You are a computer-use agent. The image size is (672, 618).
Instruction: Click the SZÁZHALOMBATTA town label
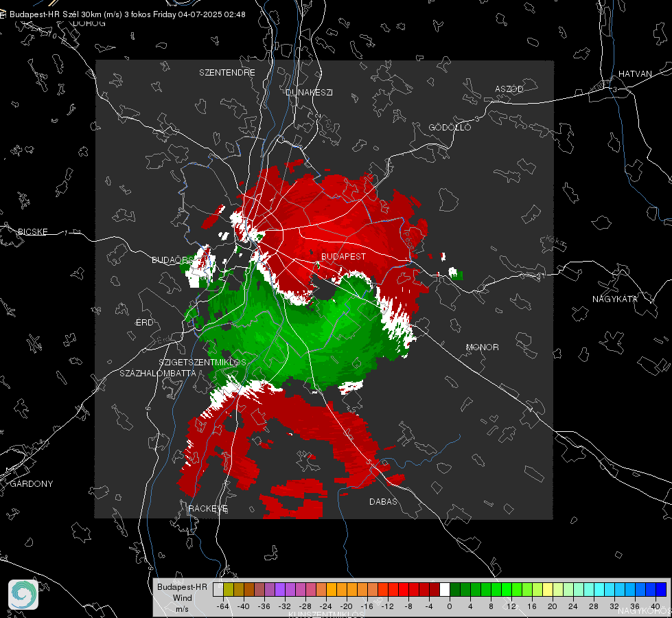(158, 373)
